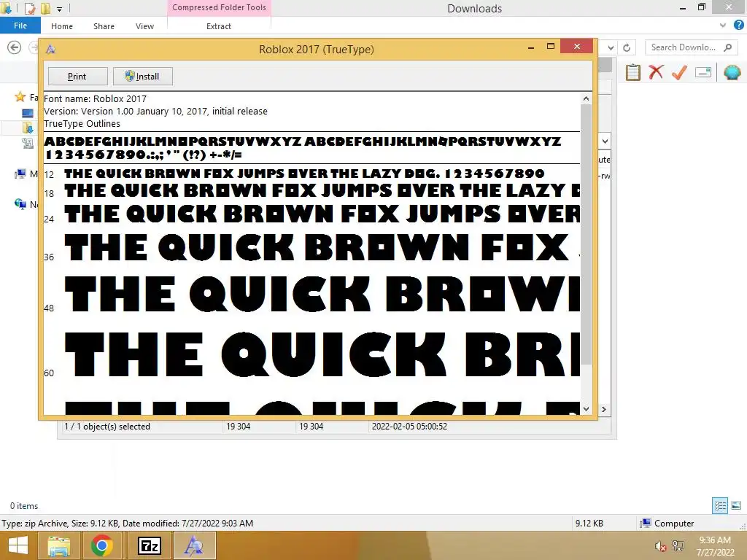
Task: Click the blue shell icon in toolbar
Action: coord(732,72)
